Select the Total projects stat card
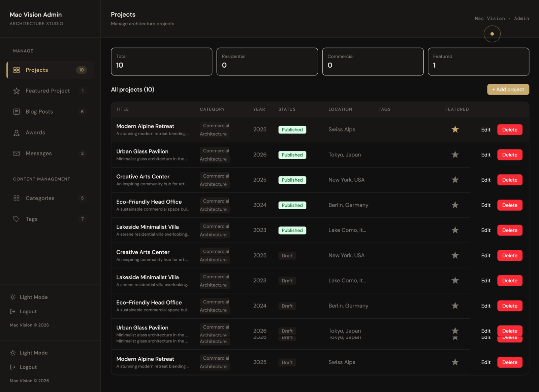539x392 pixels. pyautogui.click(x=162, y=62)
